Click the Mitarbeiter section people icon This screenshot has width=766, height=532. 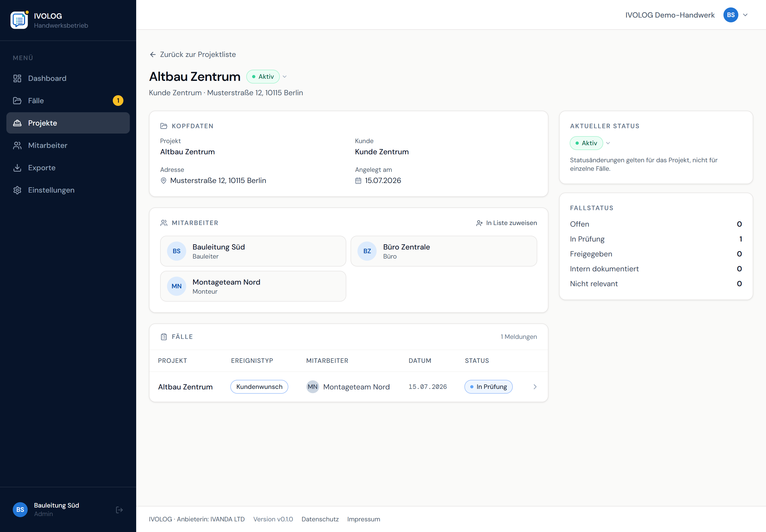pos(164,223)
